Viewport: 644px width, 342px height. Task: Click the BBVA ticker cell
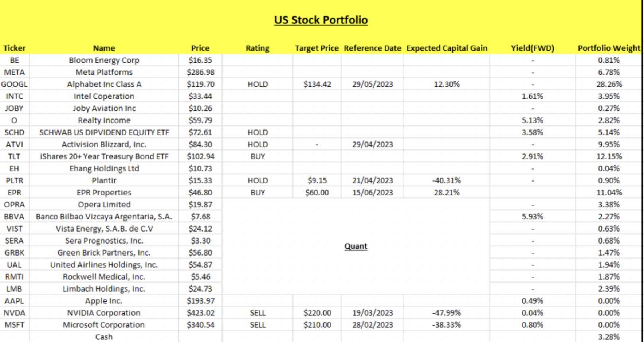(15, 217)
